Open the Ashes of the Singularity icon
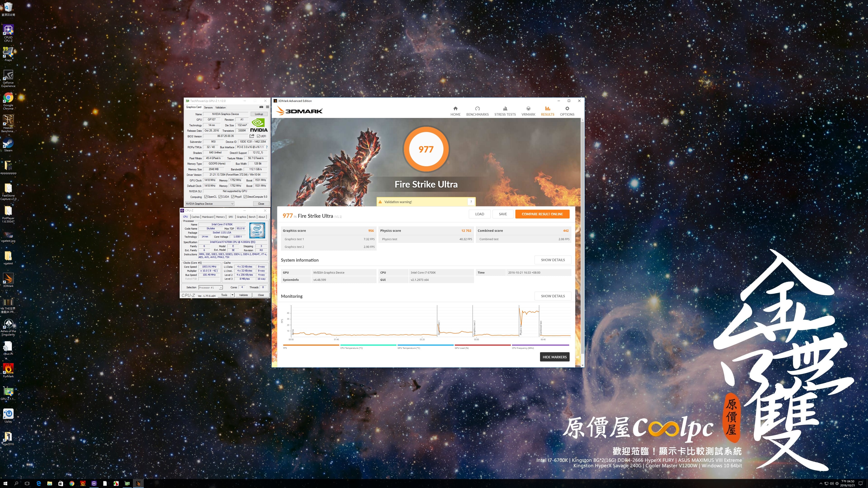The height and width of the screenshot is (488, 868). [8, 327]
